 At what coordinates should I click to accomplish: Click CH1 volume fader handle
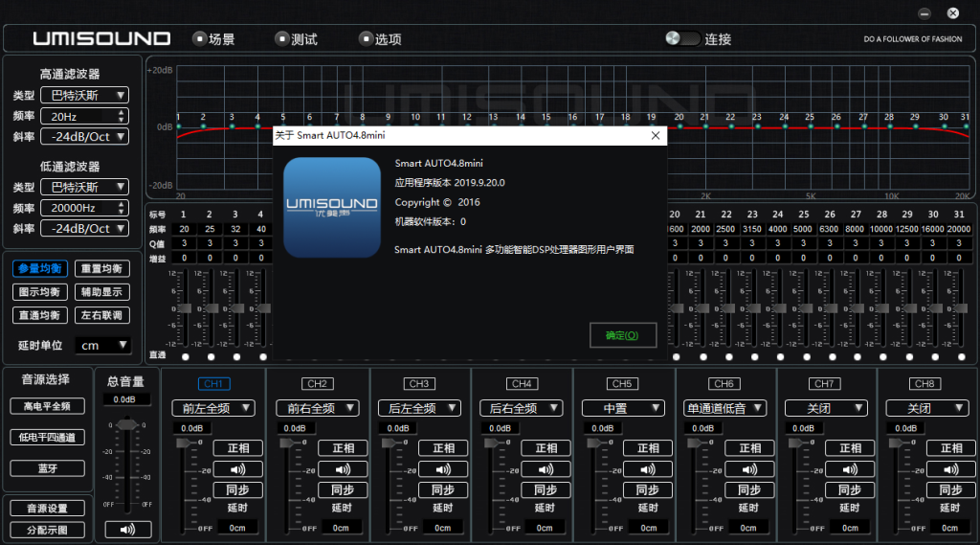click(185, 443)
